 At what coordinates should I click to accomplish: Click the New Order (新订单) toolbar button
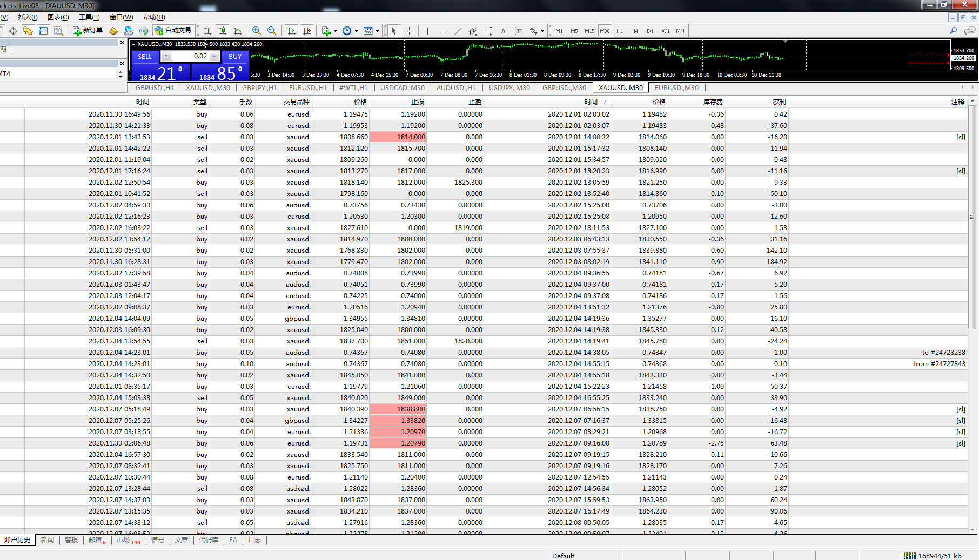[88, 31]
